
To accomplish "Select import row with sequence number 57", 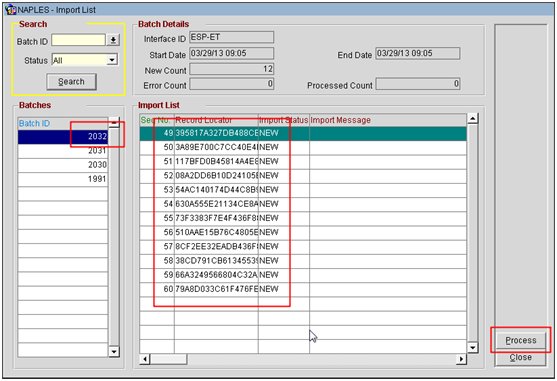I will coord(303,247).
